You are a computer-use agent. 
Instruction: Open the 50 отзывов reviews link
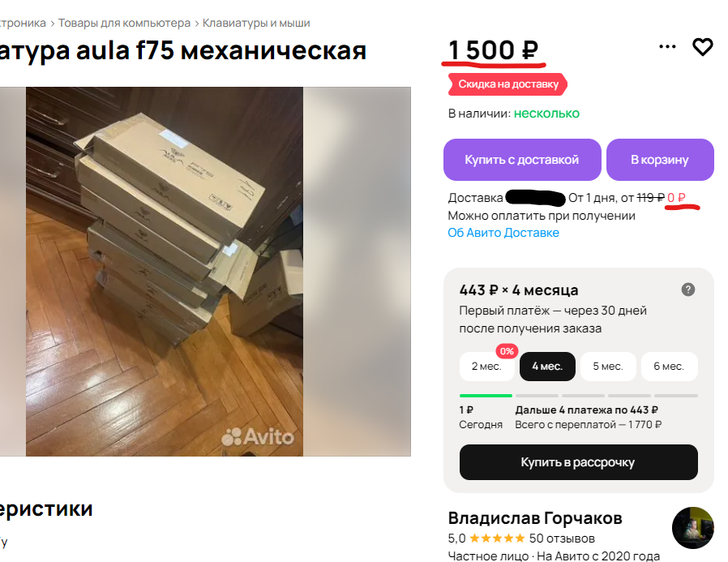point(562,538)
